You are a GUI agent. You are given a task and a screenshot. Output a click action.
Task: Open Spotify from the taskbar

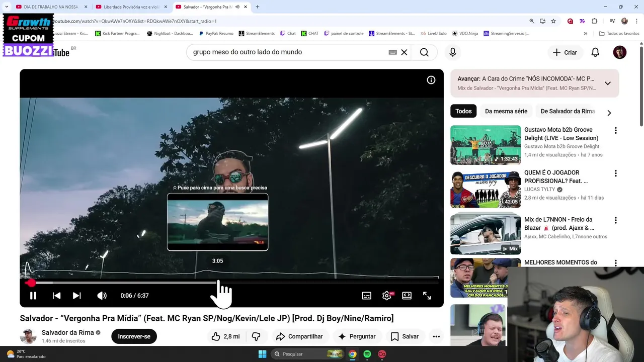click(x=367, y=354)
